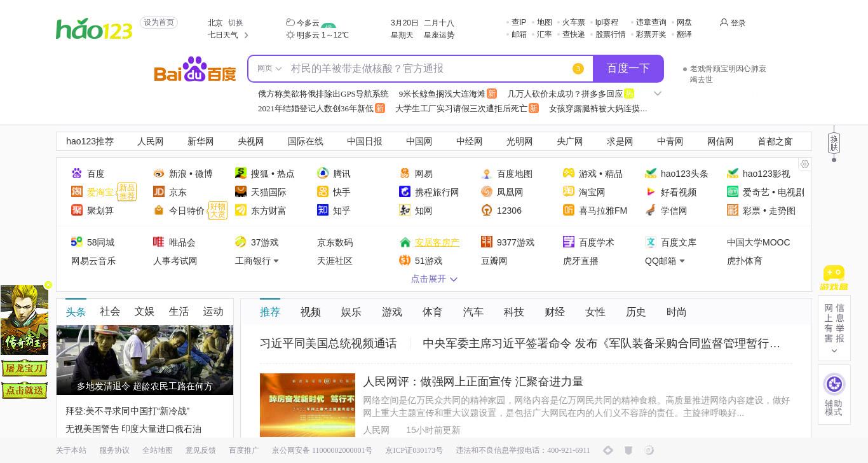Open the Baidu site icon link
Screen dimensions: 868x463
pos(77,173)
